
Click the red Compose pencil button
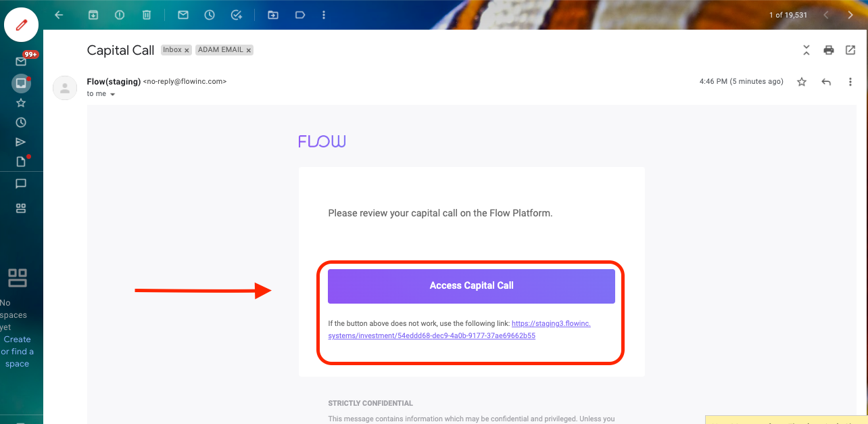tap(22, 25)
